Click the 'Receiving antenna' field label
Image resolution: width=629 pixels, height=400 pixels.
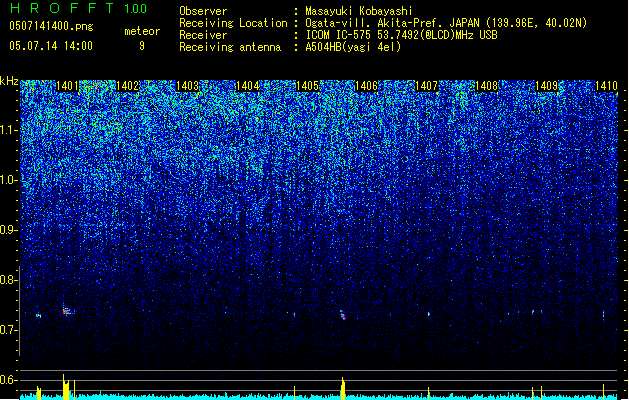pyautogui.click(x=230, y=47)
